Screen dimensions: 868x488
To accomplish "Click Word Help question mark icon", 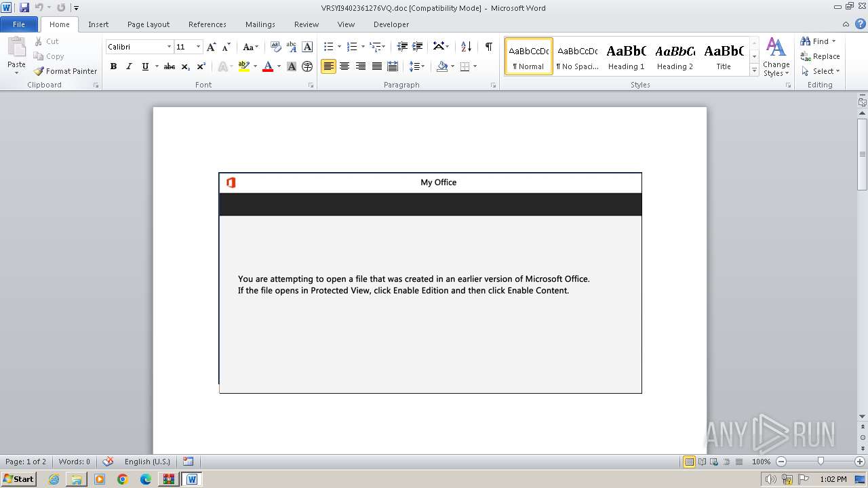I will pos(861,24).
